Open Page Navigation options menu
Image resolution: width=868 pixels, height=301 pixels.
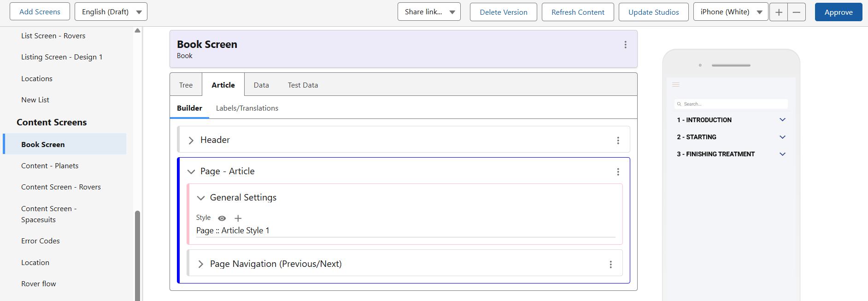[610, 265]
